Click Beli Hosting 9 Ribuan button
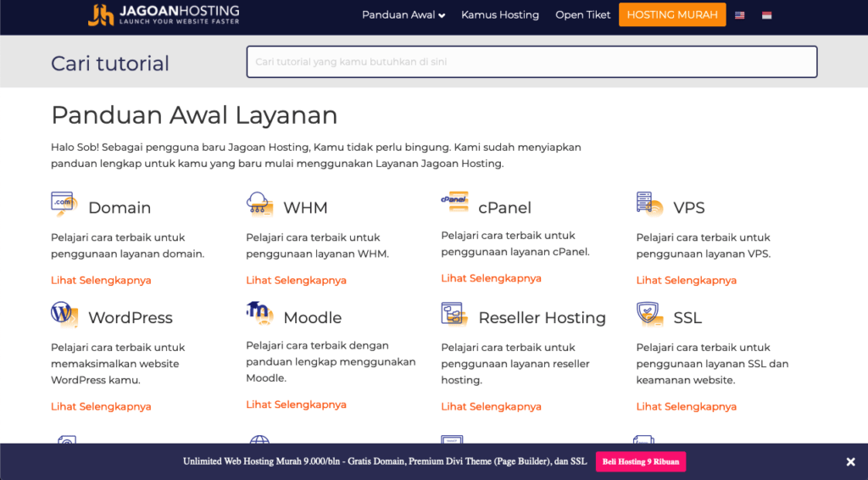The height and width of the screenshot is (480, 868). (641, 461)
